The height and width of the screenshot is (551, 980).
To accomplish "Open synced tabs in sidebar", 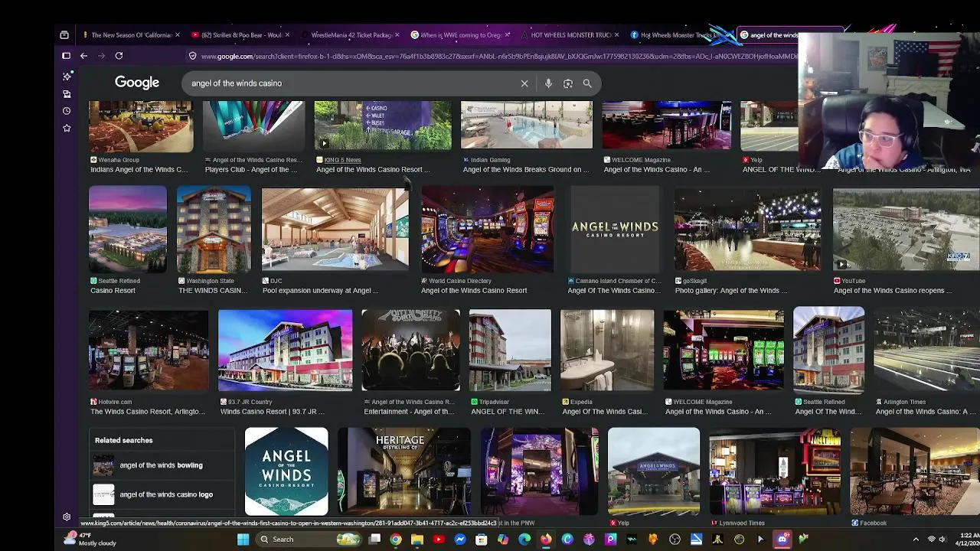I will pyautogui.click(x=67, y=94).
